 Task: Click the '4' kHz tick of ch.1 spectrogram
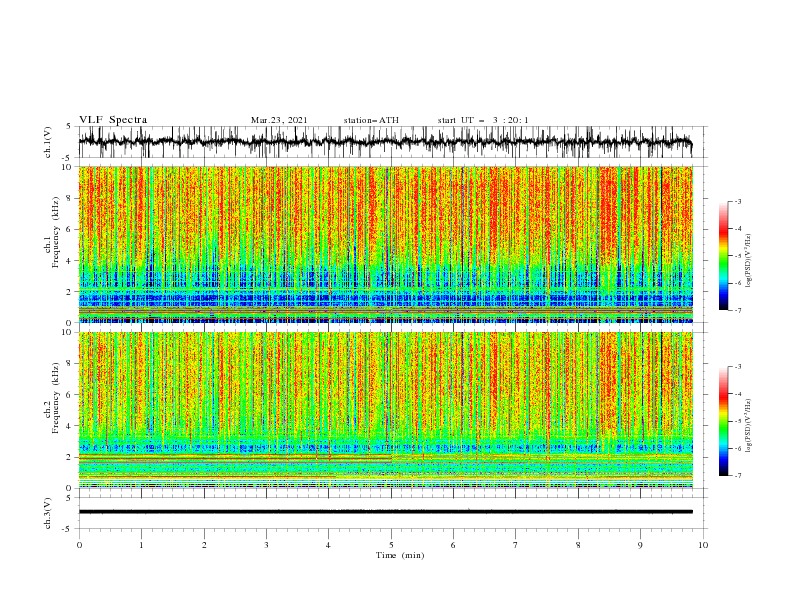(x=69, y=261)
